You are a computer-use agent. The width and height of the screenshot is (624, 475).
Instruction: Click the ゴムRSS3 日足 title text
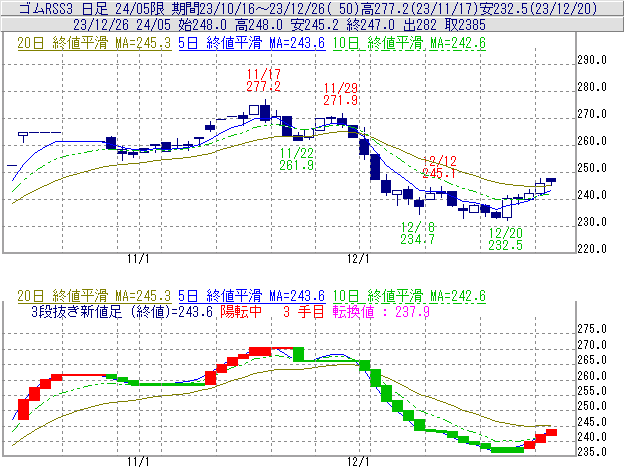pos(64,8)
